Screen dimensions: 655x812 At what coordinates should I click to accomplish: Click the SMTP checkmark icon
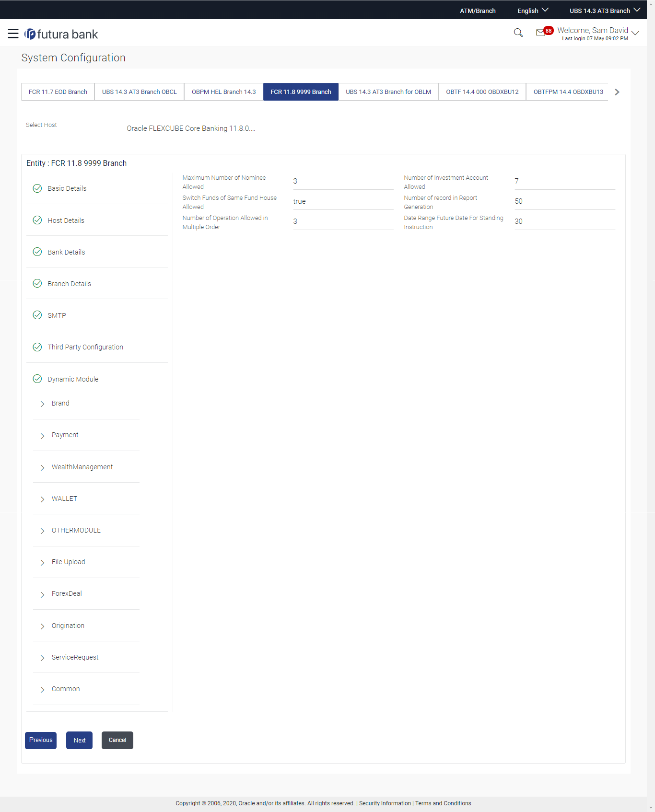[37, 315]
